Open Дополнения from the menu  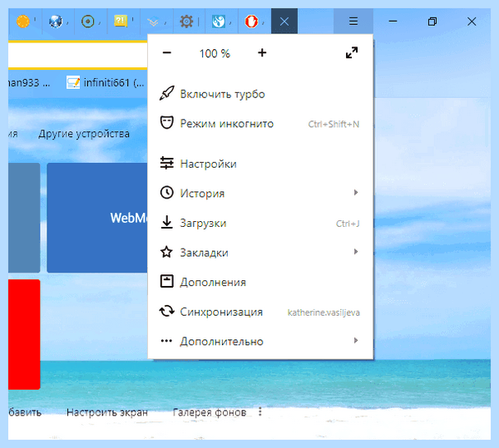(x=260, y=282)
